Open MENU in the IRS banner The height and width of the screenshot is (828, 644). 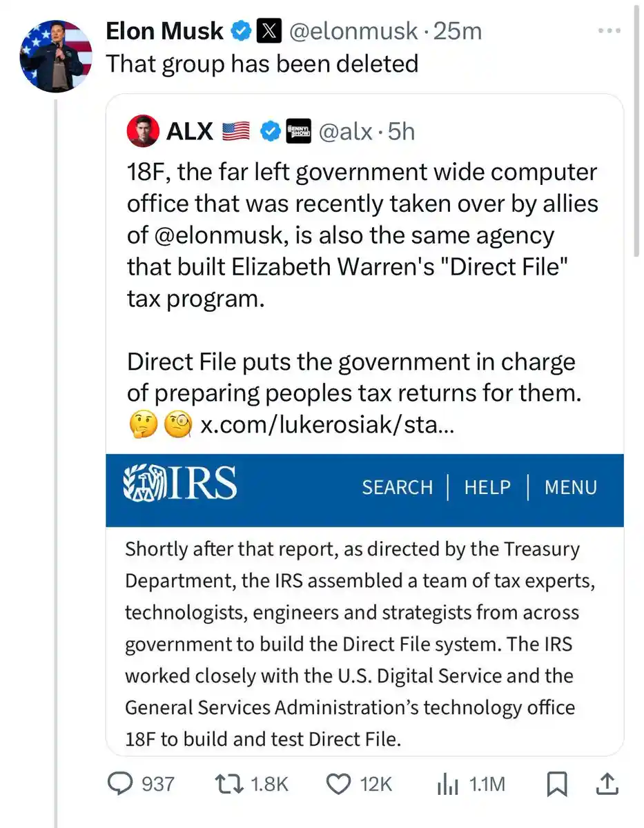(x=571, y=487)
